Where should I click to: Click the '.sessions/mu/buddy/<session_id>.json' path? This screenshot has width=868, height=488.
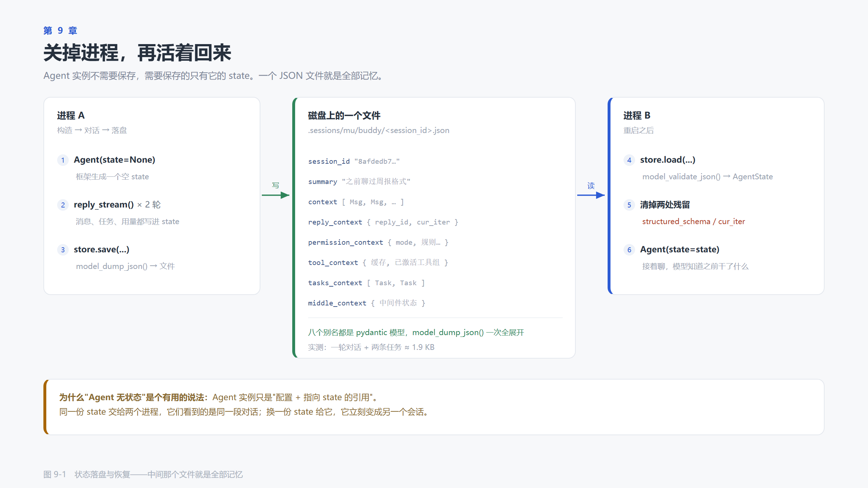379,130
